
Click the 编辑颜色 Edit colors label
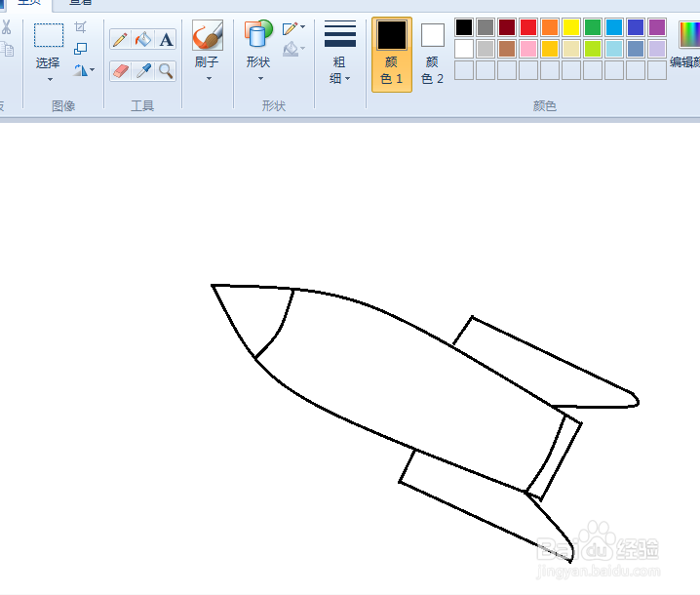point(684,62)
